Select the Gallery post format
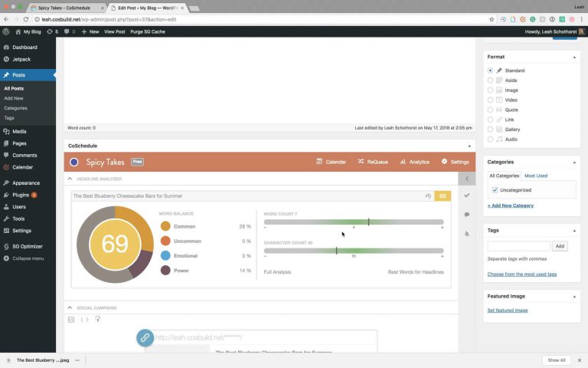588x368 pixels. (490, 129)
